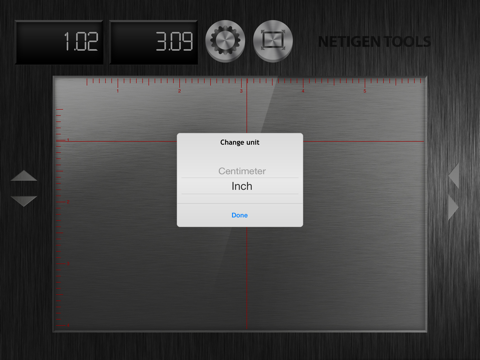The height and width of the screenshot is (360, 480).
Task: Click the 4 mark on the top ruler
Action: click(303, 91)
